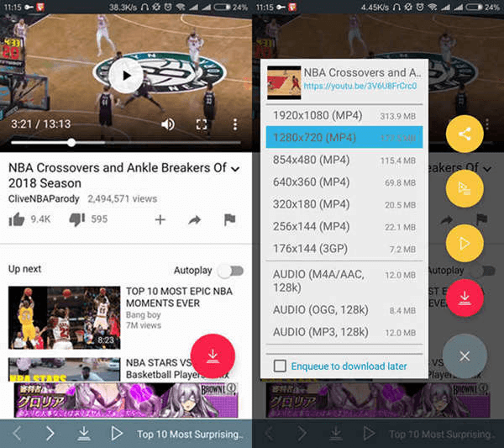Select the 1920x1080 (MP4) download option

tap(344, 115)
